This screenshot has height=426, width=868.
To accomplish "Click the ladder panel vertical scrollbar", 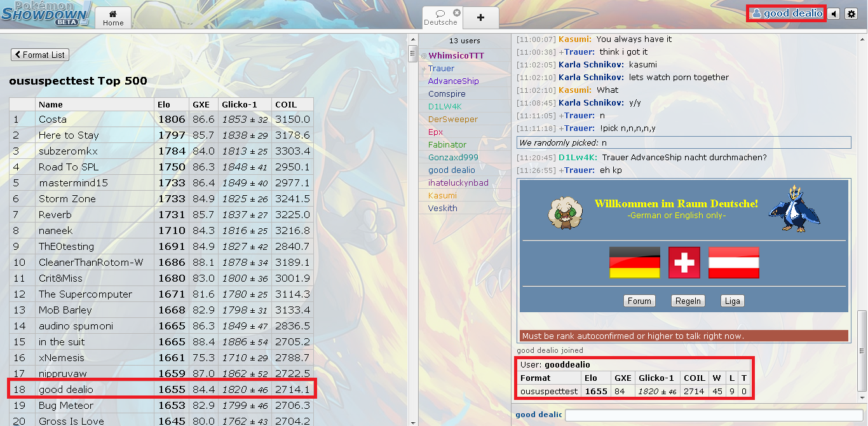I will [412, 229].
